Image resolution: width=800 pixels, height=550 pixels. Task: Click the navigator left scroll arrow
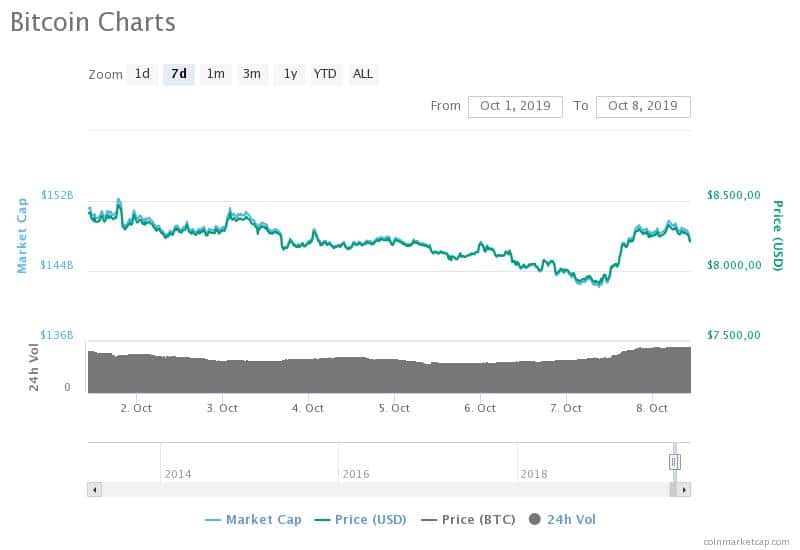[94, 490]
